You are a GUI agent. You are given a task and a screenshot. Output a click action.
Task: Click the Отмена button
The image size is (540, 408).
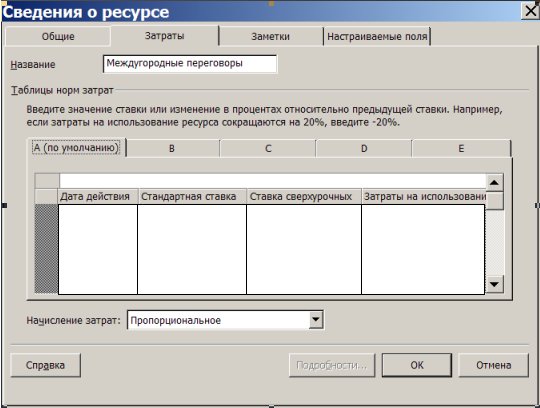click(x=494, y=365)
